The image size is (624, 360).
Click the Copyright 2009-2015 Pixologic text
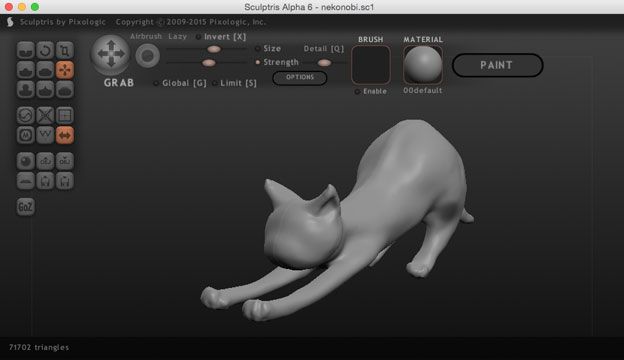[191, 22]
